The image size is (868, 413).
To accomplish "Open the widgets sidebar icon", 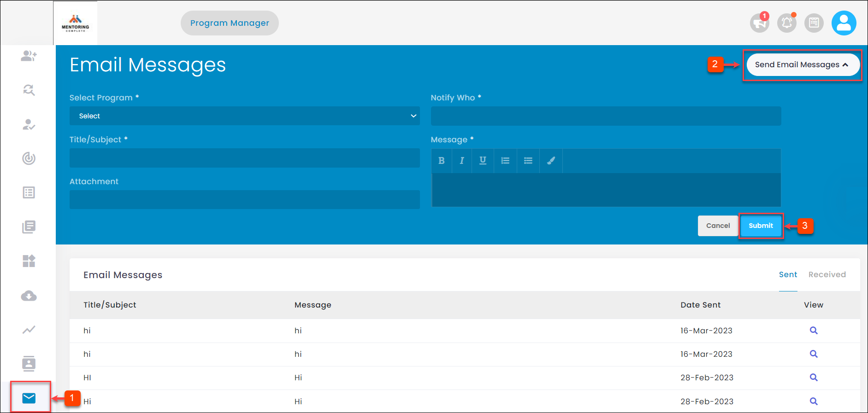I will pos(29,261).
